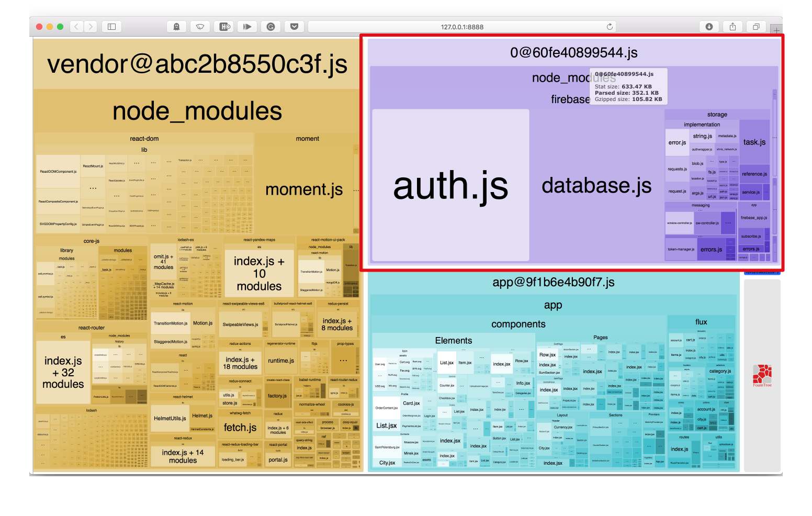Select the 0@60fe40899544.js chunk header

574,52
